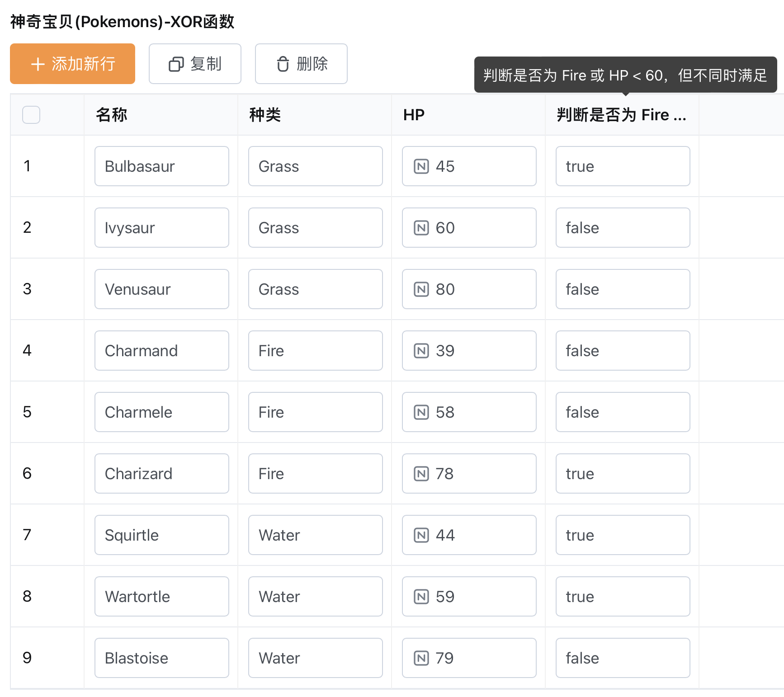Click the false result field for Venusaur
The width and height of the screenshot is (784, 697).
[x=623, y=289]
